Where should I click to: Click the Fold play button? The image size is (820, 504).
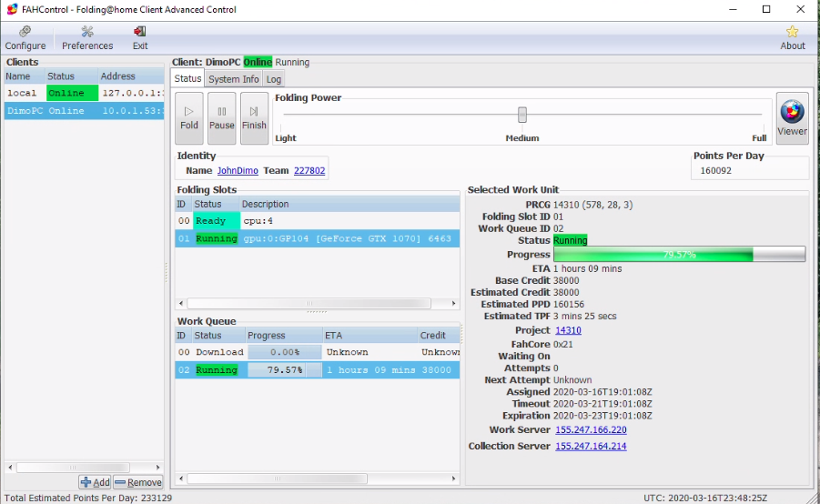188,118
